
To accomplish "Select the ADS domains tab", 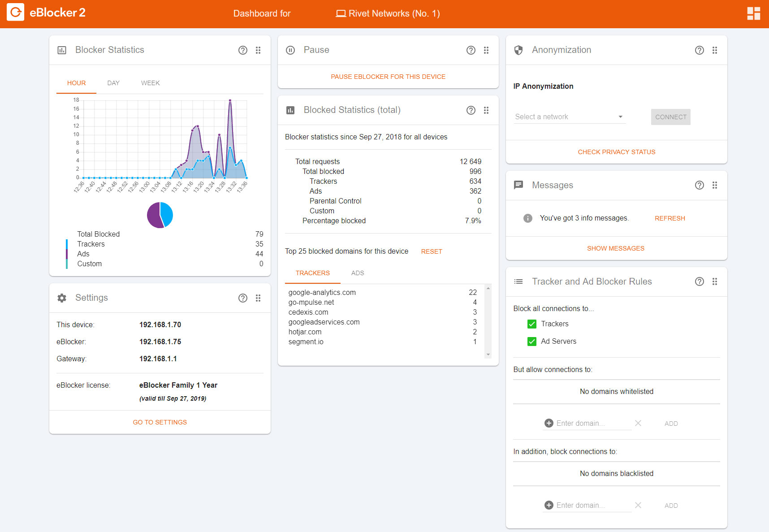I will coord(358,273).
